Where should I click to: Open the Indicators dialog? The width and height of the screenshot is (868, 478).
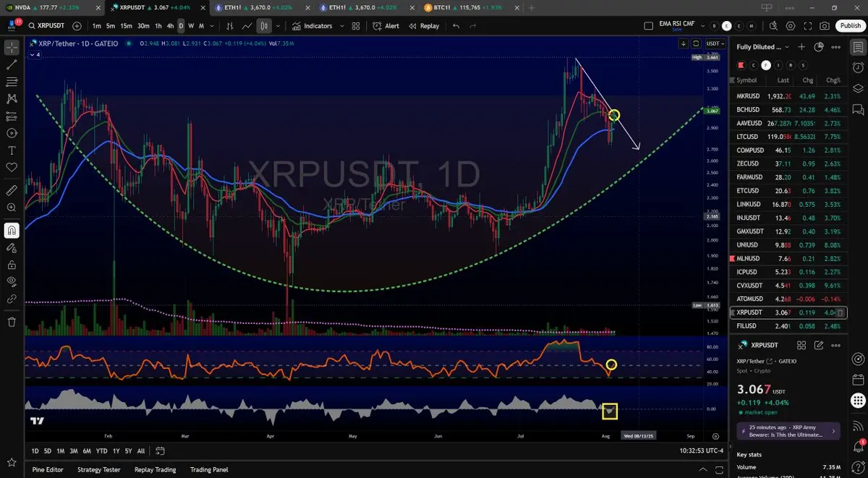coord(312,25)
